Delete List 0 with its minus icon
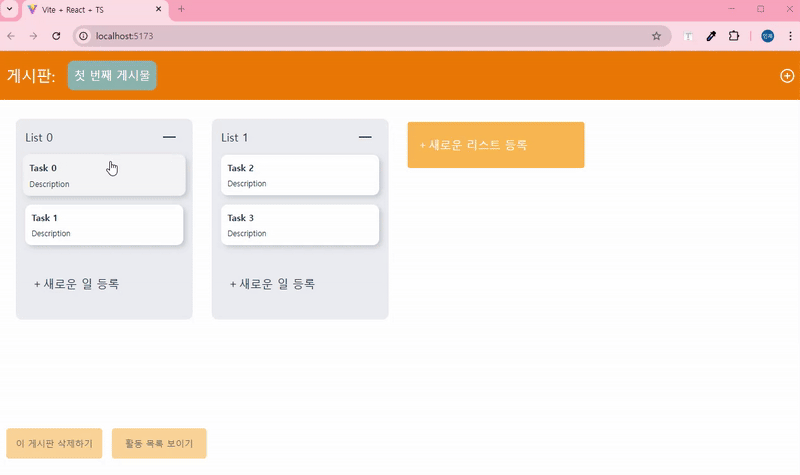Image resolution: width=800 pixels, height=475 pixels. click(169, 137)
